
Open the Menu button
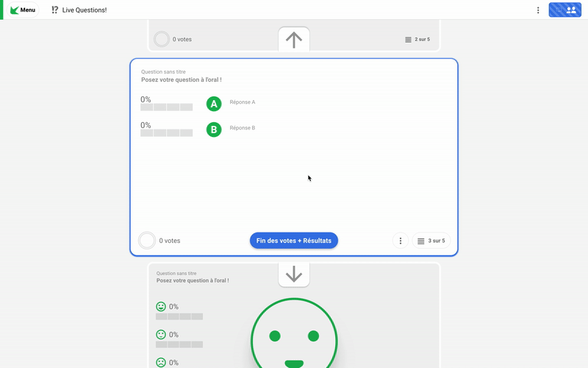point(23,10)
